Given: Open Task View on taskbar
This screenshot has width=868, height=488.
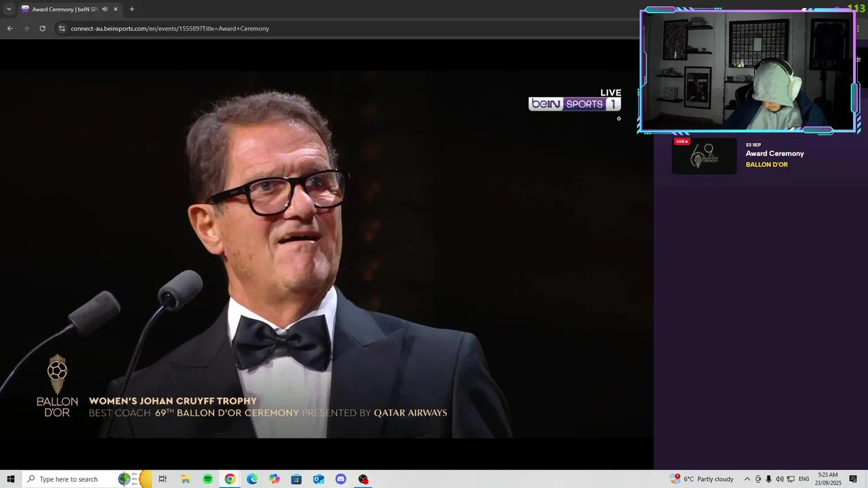Looking at the screenshot, I should pos(163,479).
